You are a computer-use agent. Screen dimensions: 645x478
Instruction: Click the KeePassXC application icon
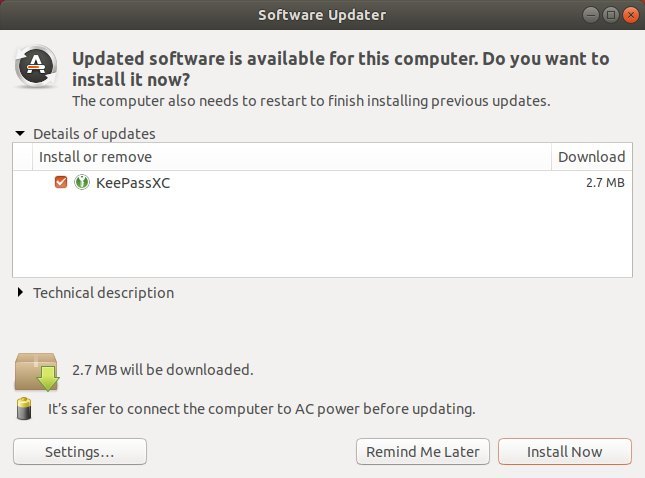(x=82, y=182)
